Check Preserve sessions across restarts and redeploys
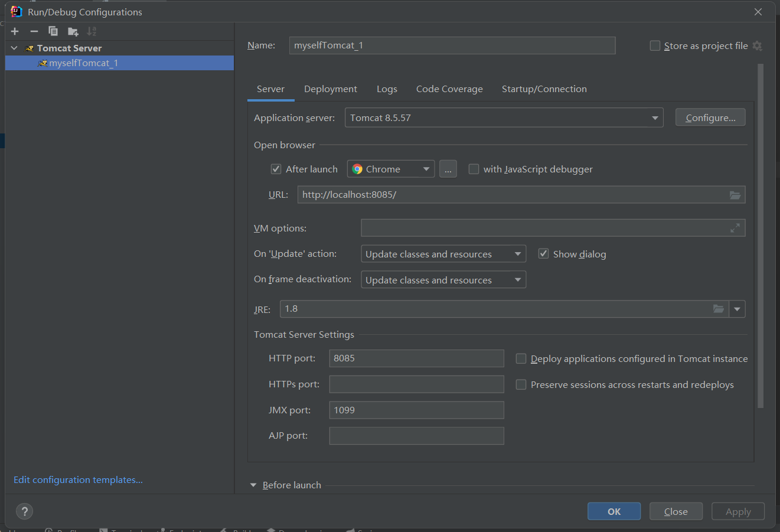The image size is (780, 532). [x=521, y=384]
